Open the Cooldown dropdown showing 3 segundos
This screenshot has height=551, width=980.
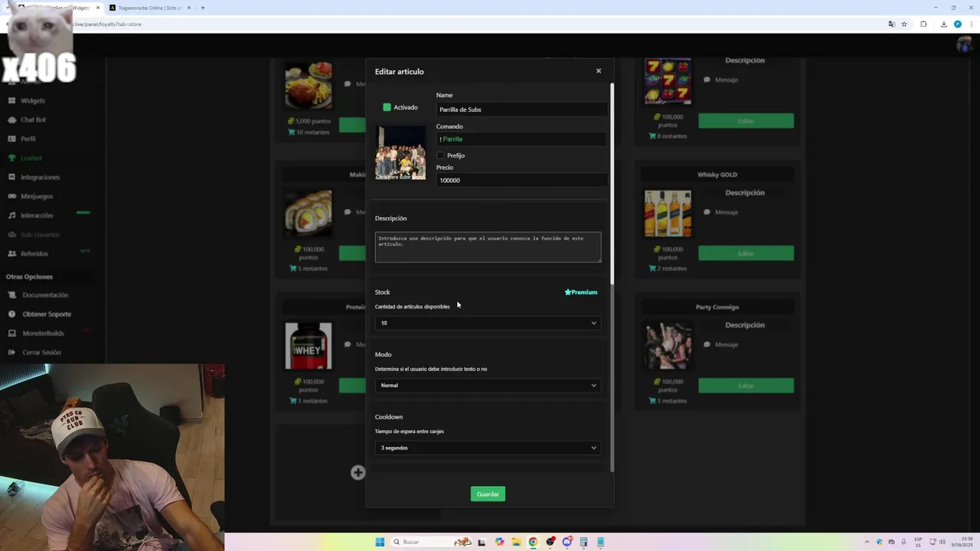pos(488,448)
